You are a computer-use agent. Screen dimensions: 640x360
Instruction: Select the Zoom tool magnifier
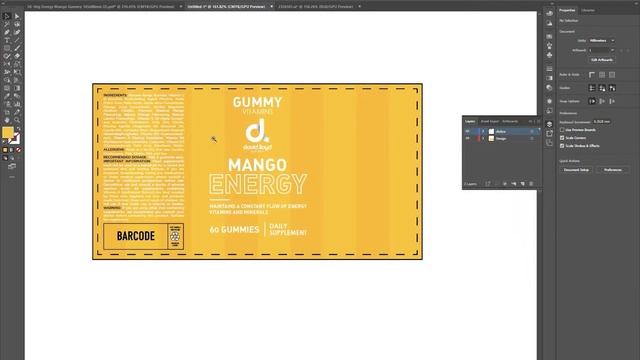[x=17, y=120]
